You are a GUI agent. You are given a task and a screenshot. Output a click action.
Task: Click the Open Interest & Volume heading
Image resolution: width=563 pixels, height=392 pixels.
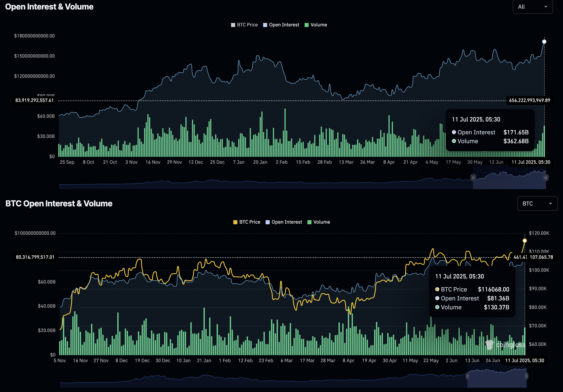tap(49, 7)
